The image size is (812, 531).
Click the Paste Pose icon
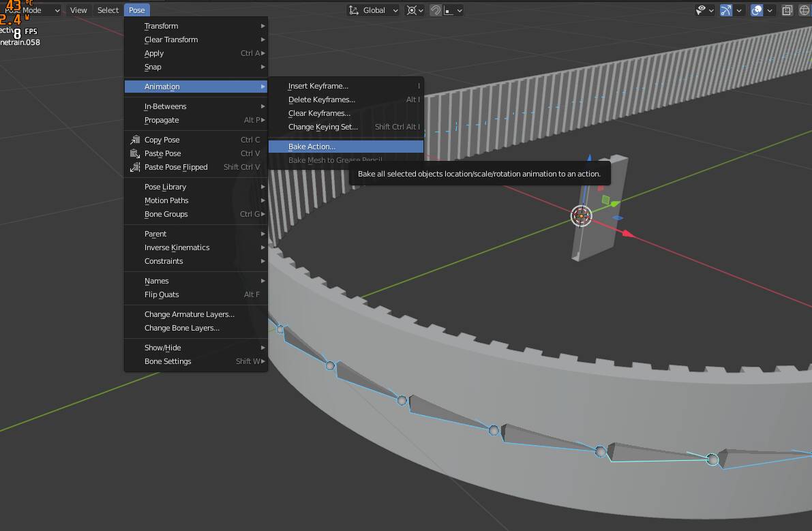(135, 153)
